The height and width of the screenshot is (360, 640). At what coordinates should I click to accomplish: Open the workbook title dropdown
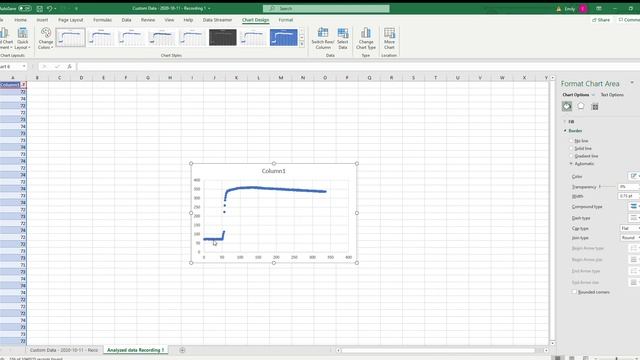click(x=209, y=8)
